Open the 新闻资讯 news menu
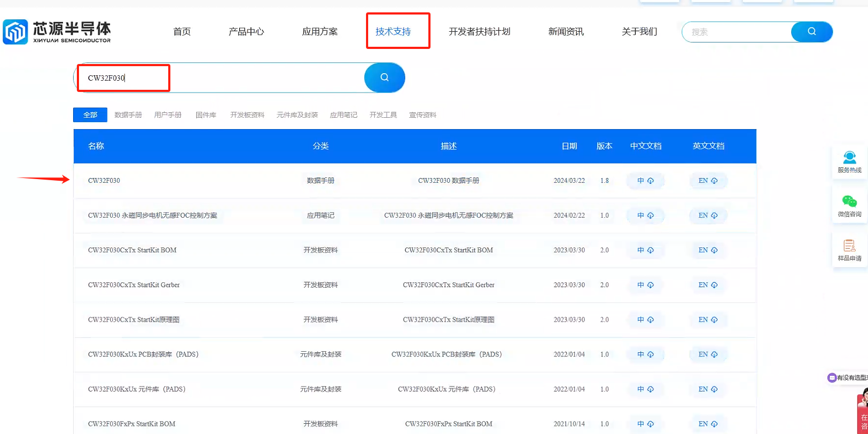This screenshot has height=434, width=868. [566, 32]
